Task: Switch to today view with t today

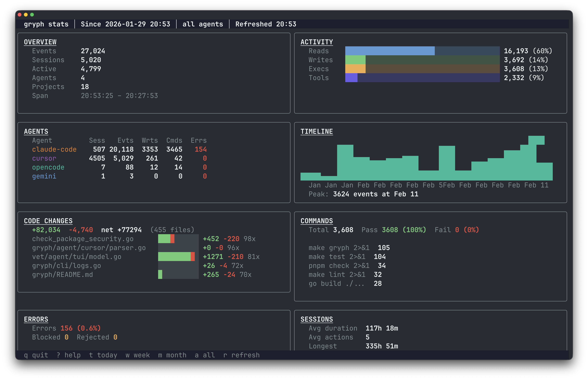Action: [103, 355]
